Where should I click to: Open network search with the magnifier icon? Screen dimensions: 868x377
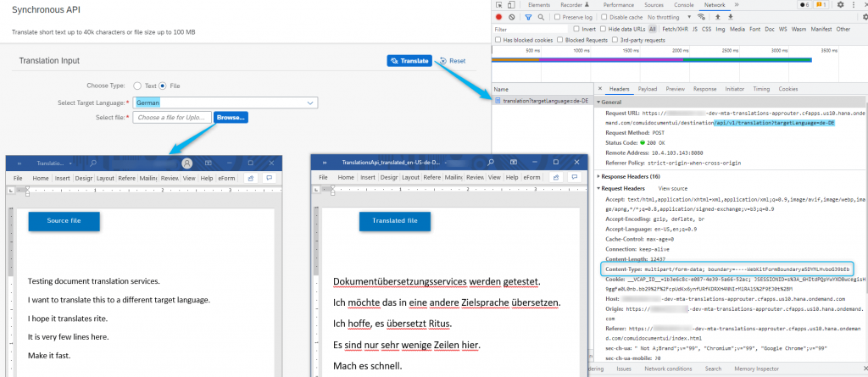point(541,17)
